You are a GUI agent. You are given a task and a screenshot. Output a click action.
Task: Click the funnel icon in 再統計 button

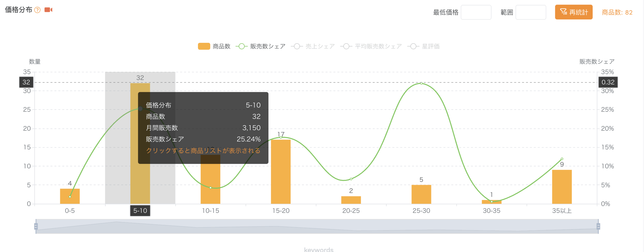[x=563, y=12]
